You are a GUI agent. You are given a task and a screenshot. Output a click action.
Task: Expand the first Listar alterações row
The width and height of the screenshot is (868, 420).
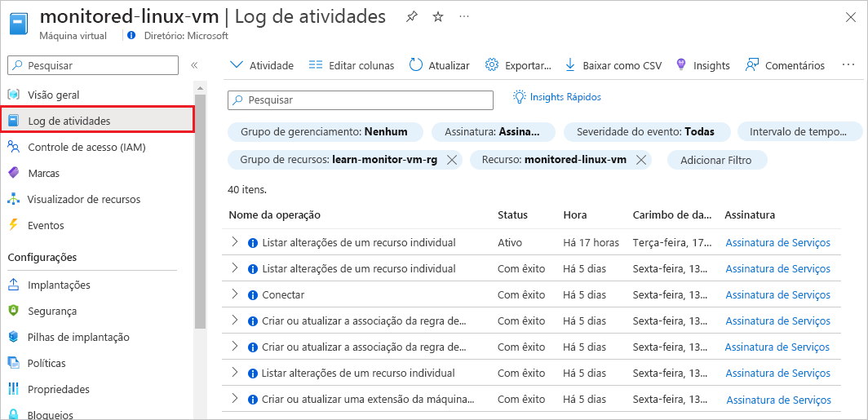click(235, 242)
